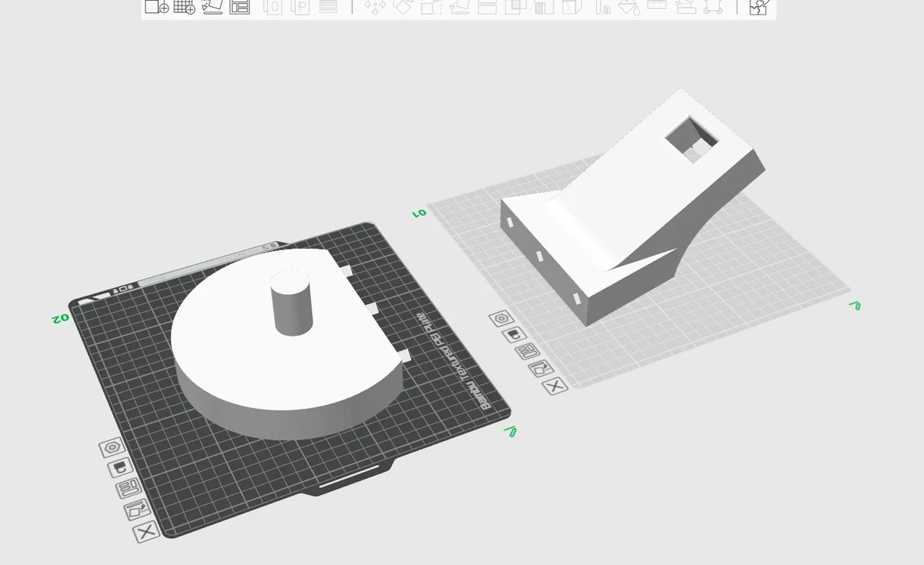924x565 pixels.
Task: Open the Color painting bucket tool
Action: point(629,7)
